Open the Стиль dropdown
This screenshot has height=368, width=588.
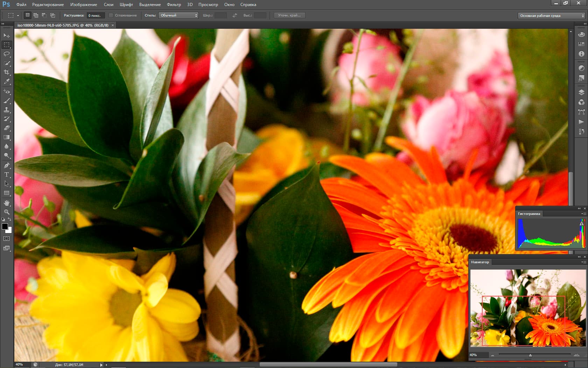coord(178,15)
